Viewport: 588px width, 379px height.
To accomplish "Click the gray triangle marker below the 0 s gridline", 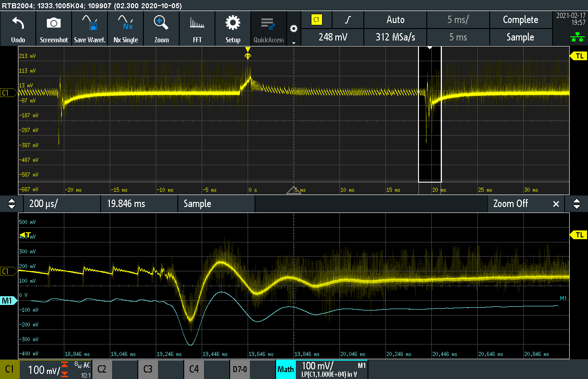I will coord(294,190).
